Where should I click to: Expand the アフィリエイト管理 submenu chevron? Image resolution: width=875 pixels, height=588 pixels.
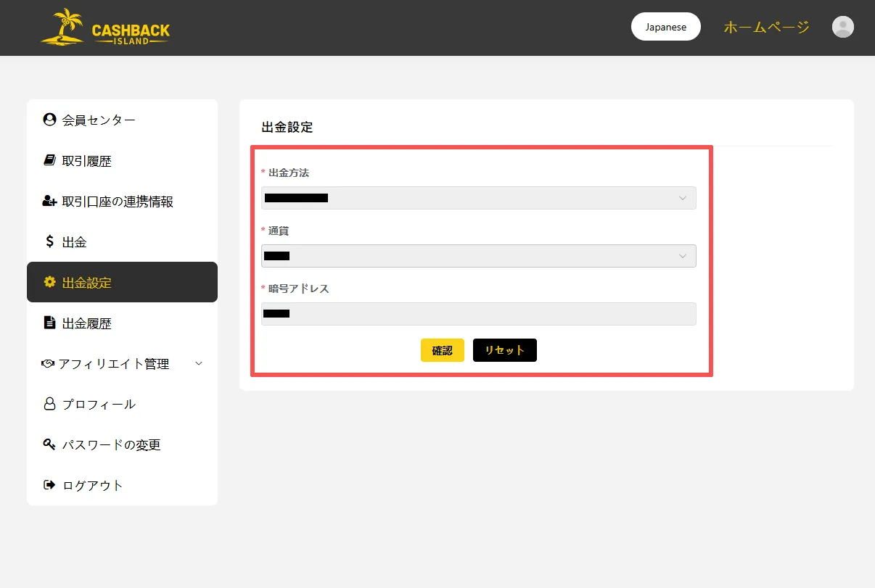(x=199, y=363)
